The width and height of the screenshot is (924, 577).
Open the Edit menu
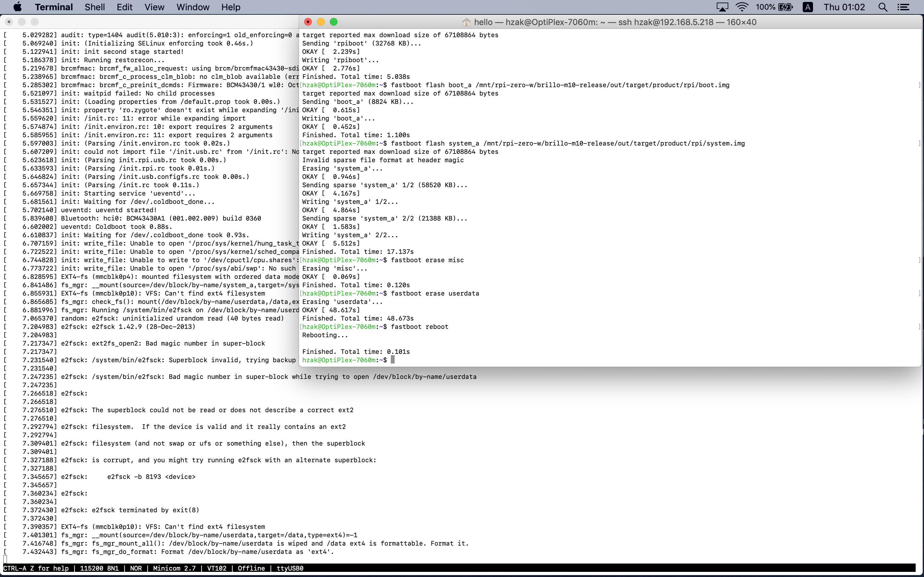[x=124, y=7]
